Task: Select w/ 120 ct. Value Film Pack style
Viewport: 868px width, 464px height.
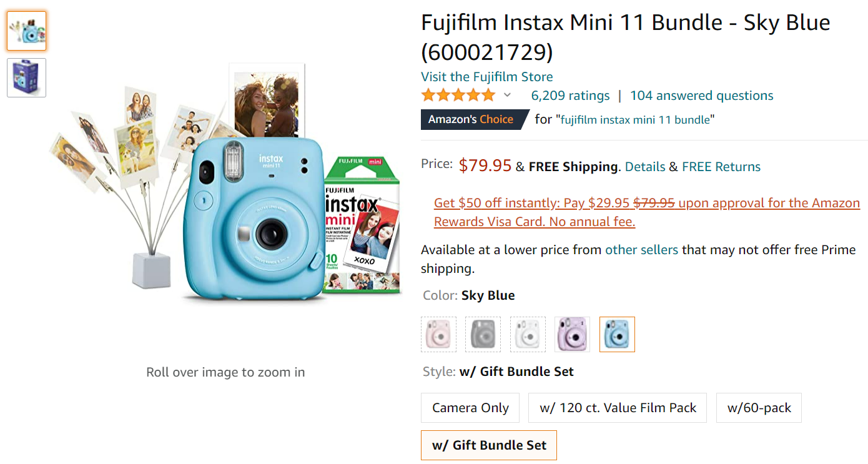Action: (618, 408)
